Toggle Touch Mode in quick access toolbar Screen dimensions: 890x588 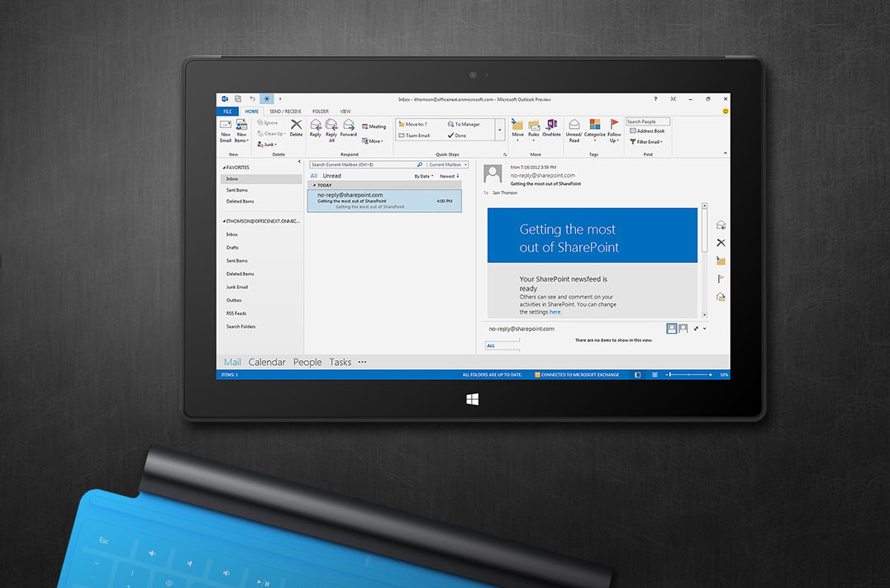tap(267, 98)
